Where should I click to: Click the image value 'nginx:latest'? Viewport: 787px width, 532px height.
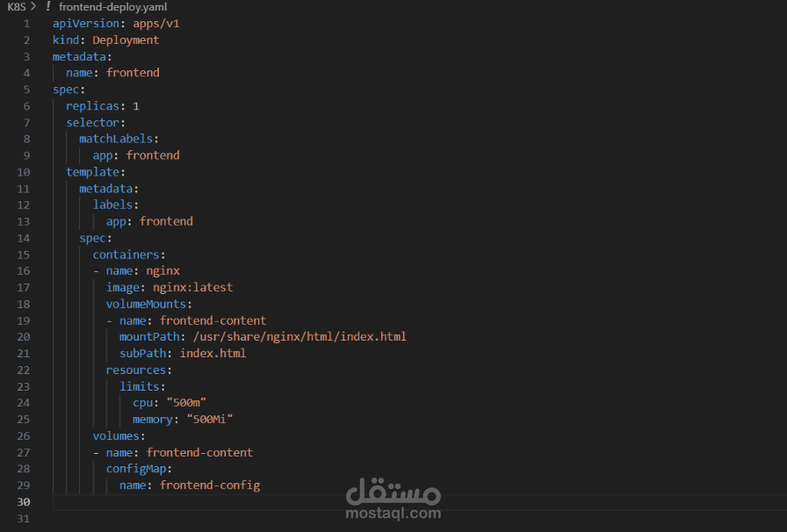pyautogui.click(x=192, y=288)
